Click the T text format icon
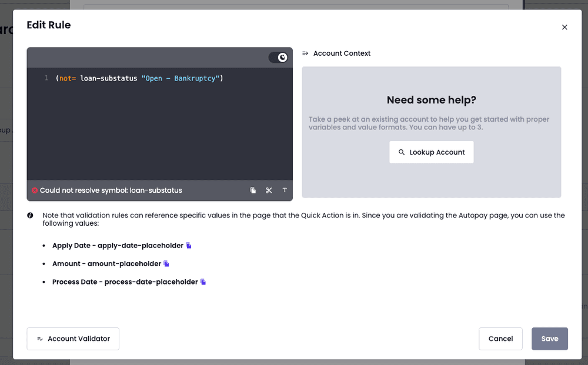 point(285,190)
